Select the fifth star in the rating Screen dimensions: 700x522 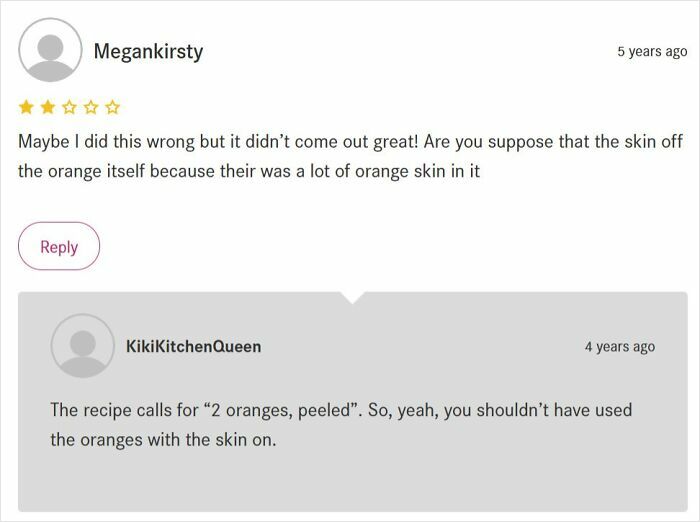point(112,106)
